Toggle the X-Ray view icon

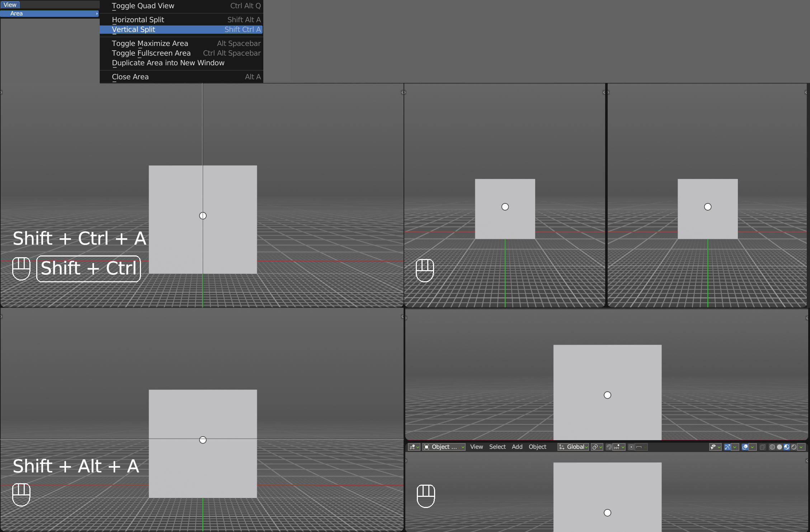[x=762, y=447]
